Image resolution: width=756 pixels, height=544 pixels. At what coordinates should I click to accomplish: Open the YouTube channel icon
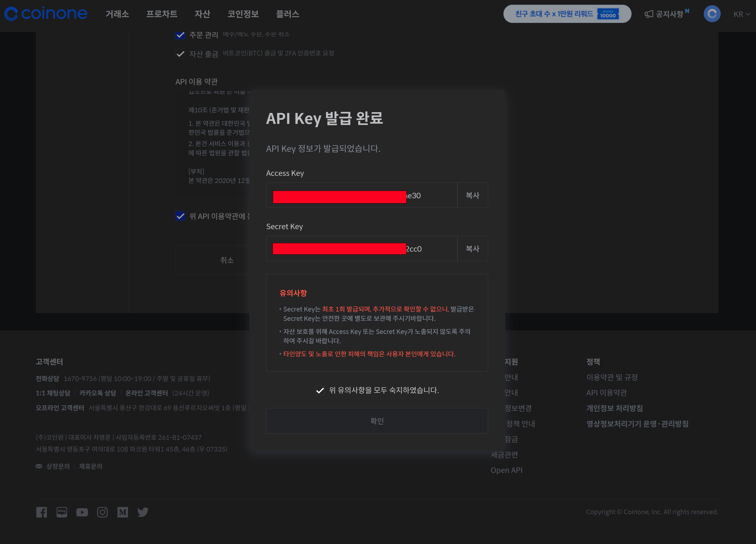[x=82, y=512]
